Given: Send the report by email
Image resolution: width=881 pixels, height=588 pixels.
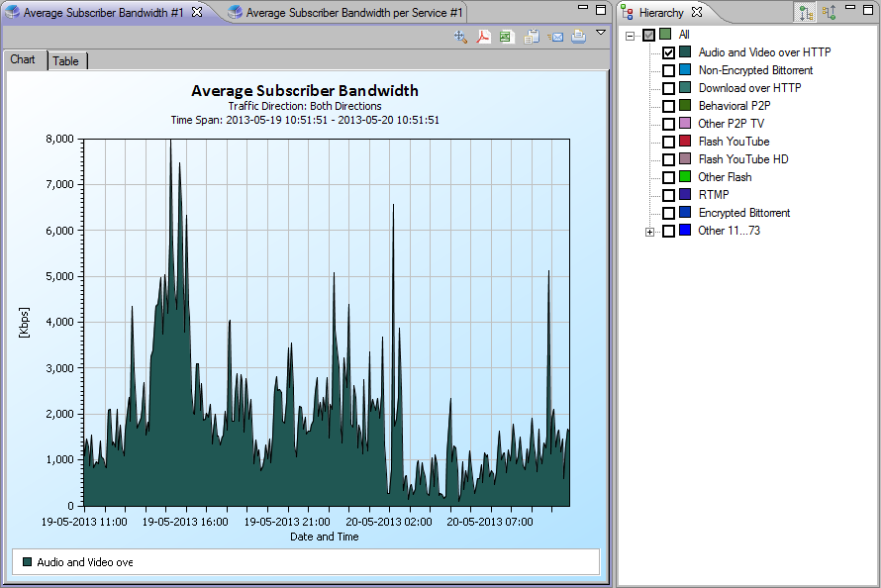Looking at the screenshot, I should [x=555, y=37].
